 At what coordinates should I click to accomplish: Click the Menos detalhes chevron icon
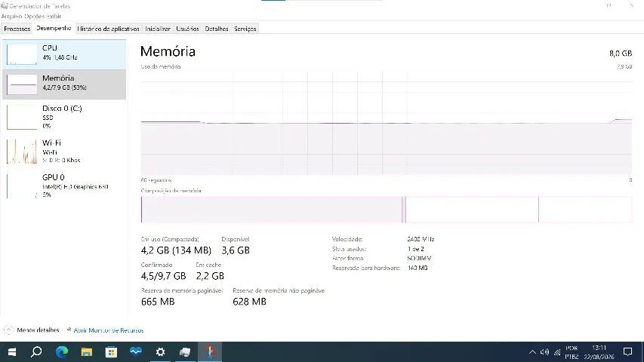[x=8, y=330]
